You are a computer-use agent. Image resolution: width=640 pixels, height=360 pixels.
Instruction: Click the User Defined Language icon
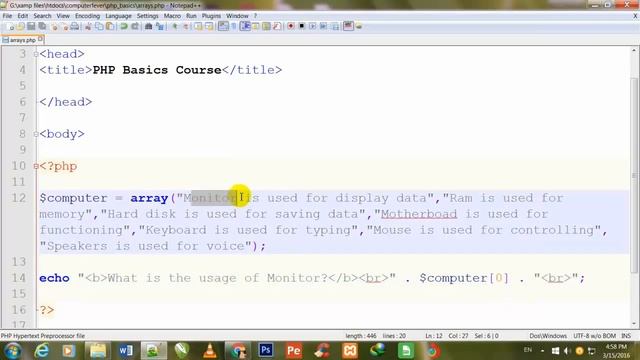point(256,27)
